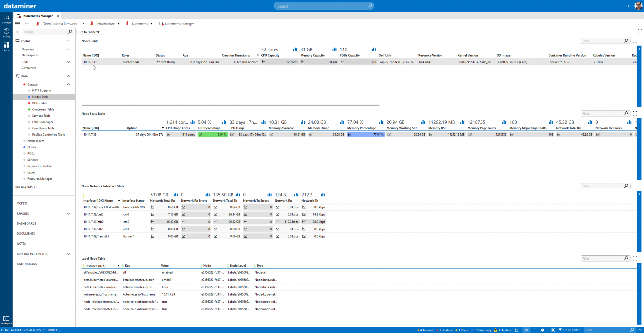The width and height of the screenshot is (644, 333).
Task: Select PODs Table in the tree
Action: 40,103
